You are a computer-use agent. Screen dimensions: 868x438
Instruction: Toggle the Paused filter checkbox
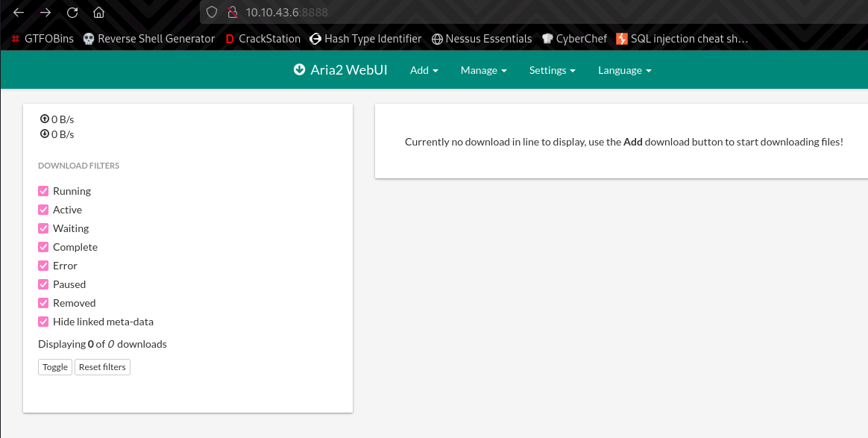pyautogui.click(x=43, y=284)
